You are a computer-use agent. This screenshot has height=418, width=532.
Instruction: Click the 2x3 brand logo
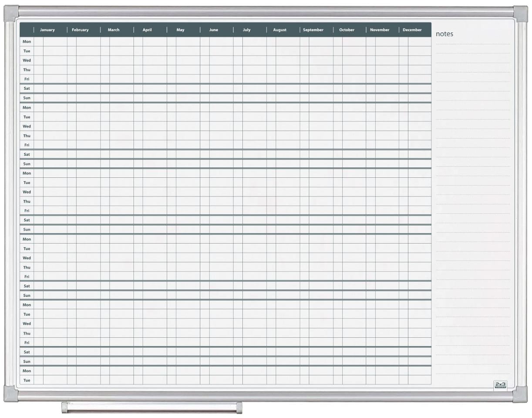pyautogui.click(x=501, y=384)
